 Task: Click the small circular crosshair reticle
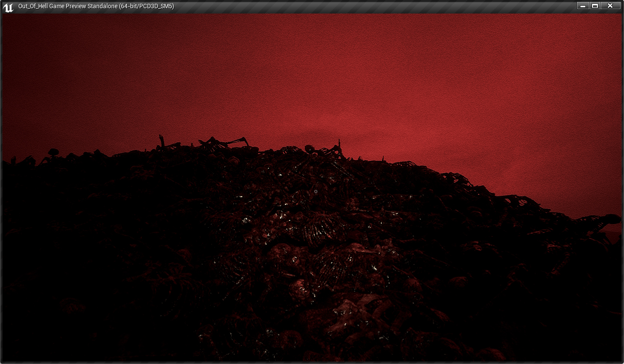pyautogui.click(x=316, y=191)
